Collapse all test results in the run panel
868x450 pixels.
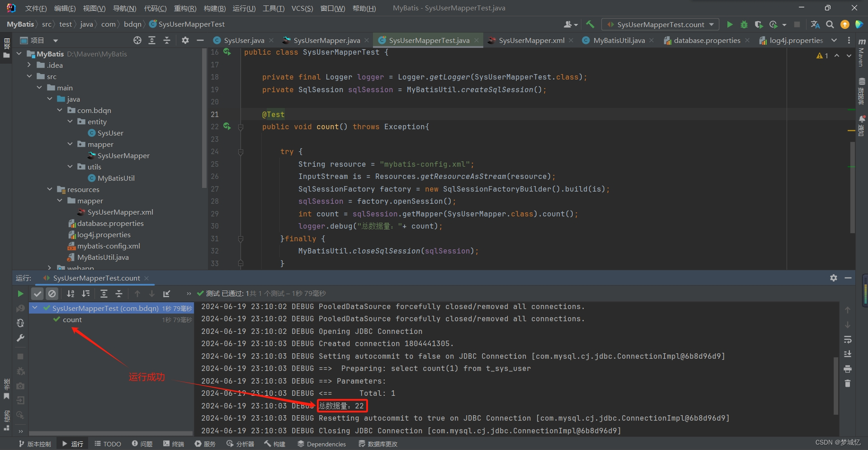[x=119, y=294]
